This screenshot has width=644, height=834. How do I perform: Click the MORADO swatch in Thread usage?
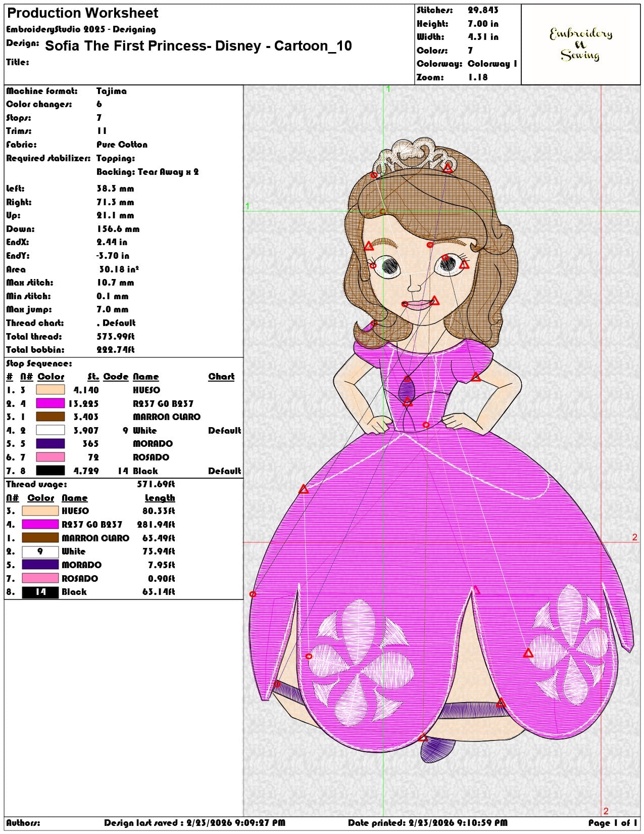click(40, 565)
